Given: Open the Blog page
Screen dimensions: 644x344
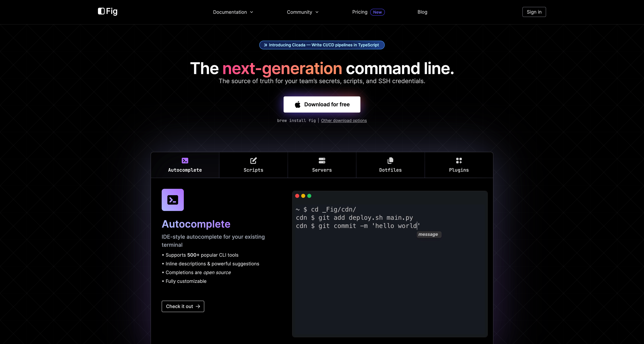Looking at the screenshot, I should (422, 12).
